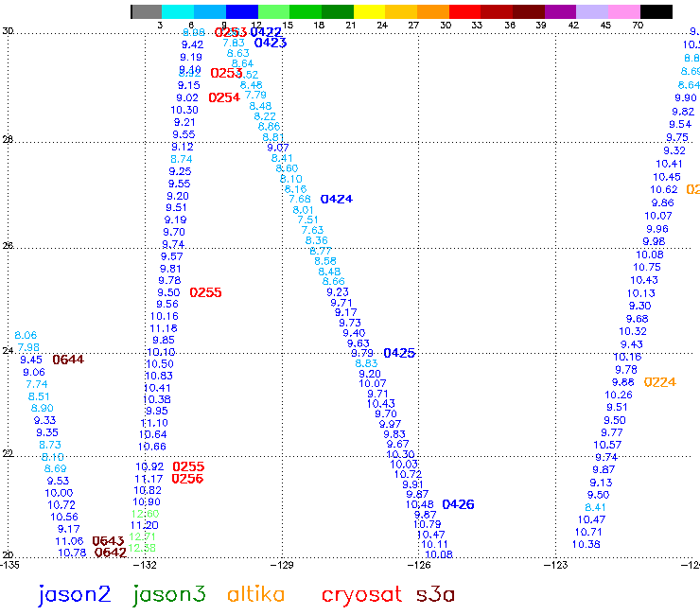
Task: Select the data value 10.78
Action: (x=72, y=553)
